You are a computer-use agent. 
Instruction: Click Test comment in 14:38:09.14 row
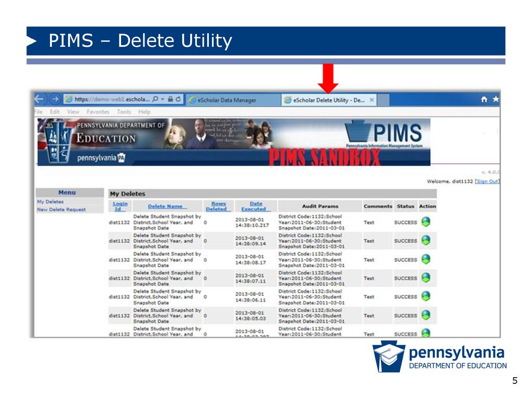click(x=369, y=241)
